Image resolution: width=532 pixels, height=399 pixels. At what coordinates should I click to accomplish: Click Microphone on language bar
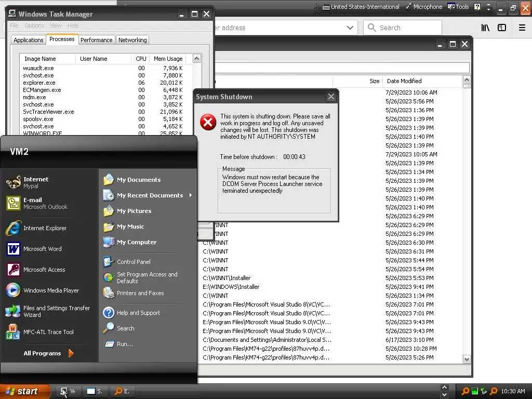pos(424,7)
